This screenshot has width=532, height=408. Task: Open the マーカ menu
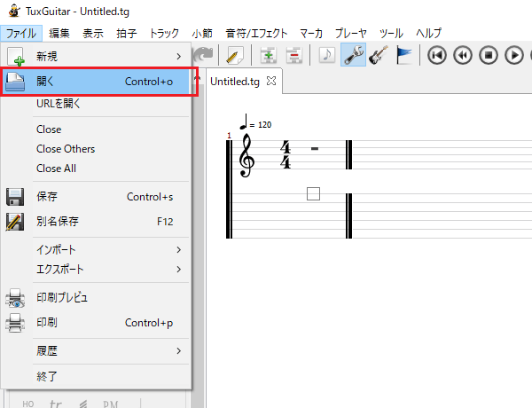[311, 34]
